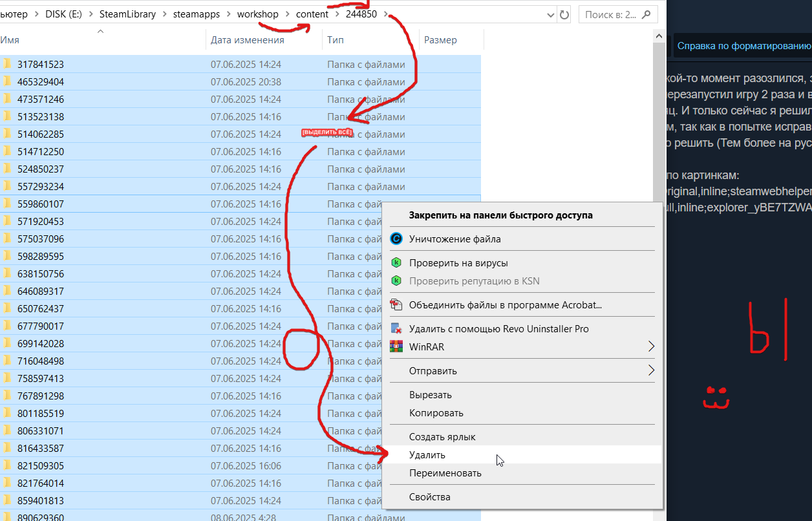Choose Удалить in the context menu
Image resolution: width=812 pixels, height=521 pixels.
(x=427, y=455)
